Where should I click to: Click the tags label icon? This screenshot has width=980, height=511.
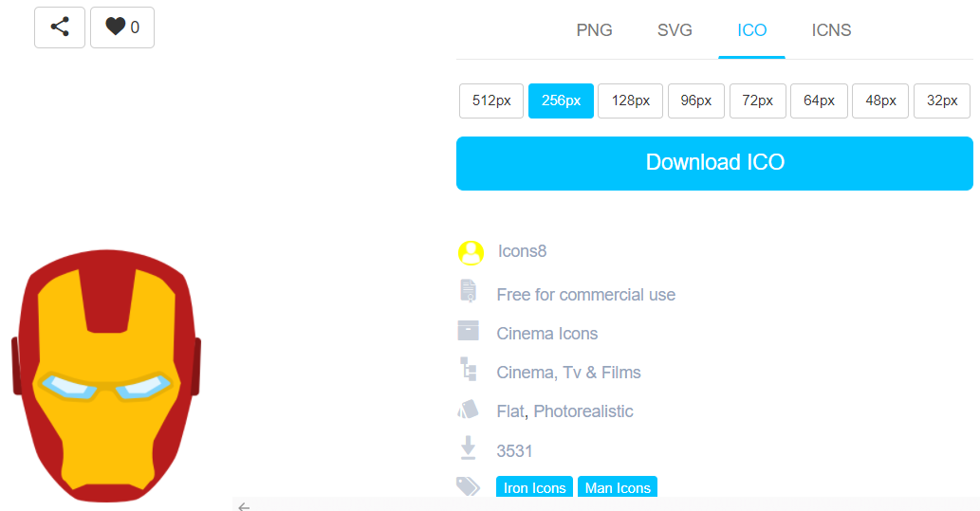pyautogui.click(x=468, y=486)
